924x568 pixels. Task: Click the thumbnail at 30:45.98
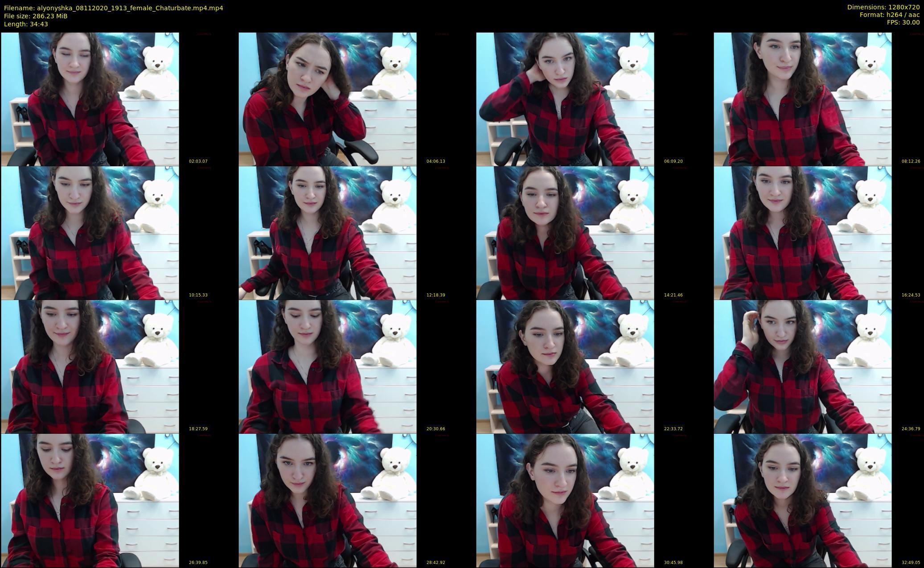(565, 500)
